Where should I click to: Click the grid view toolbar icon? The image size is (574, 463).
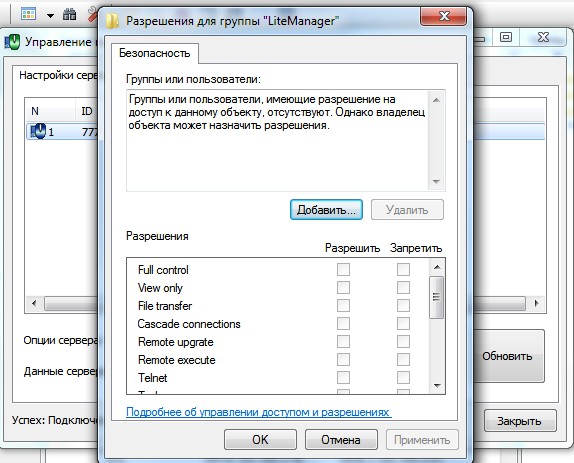pyautogui.click(x=28, y=14)
